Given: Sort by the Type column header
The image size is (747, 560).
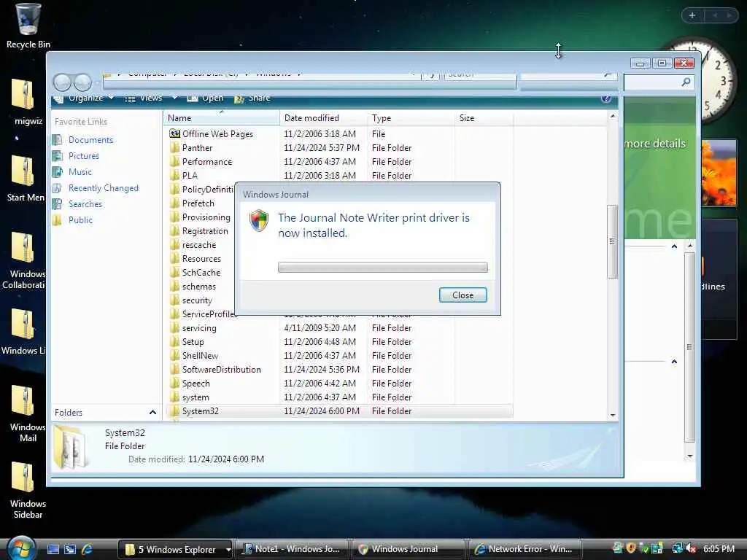Looking at the screenshot, I should coord(411,117).
